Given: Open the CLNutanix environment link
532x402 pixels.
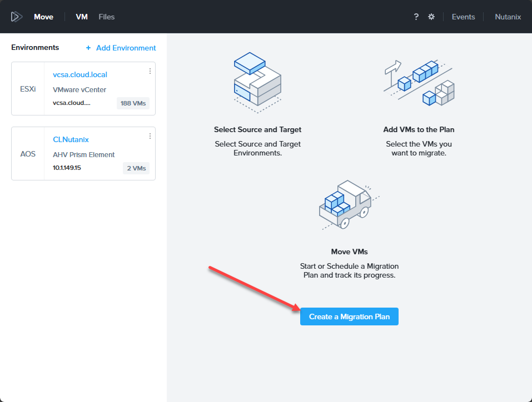Looking at the screenshot, I should point(71,139).
